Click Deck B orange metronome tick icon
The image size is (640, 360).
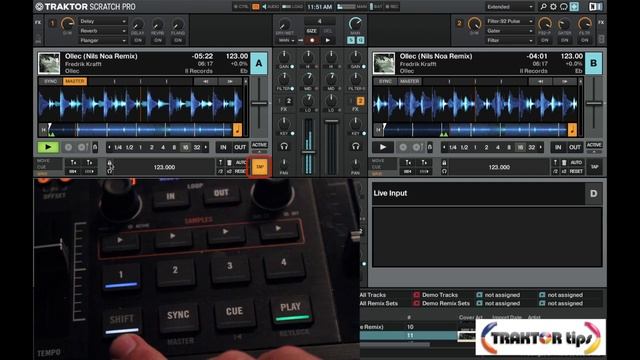[572, 130]
